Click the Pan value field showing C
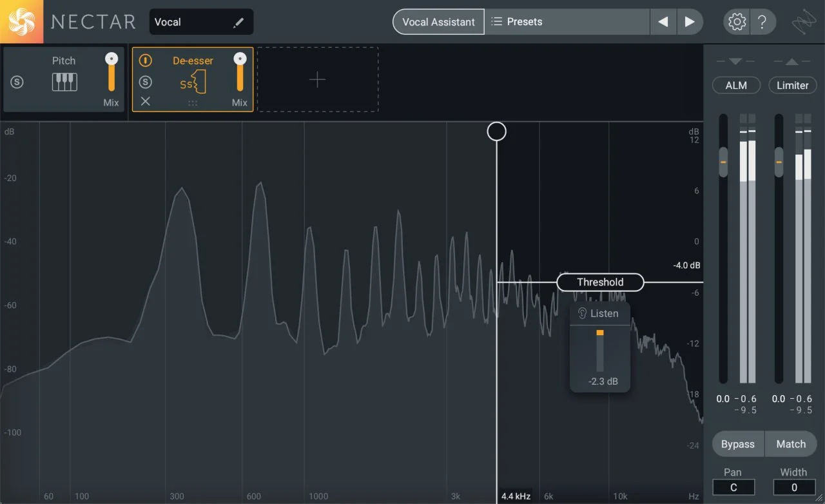The width and height of the screenshot is (825, 504). 733,488
